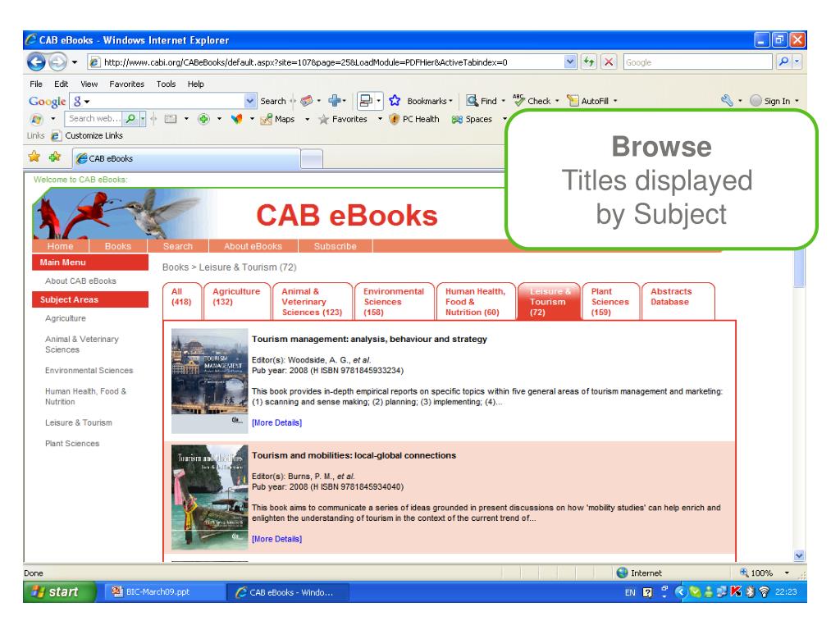This screenshot has width=840, height=630.
Task: Open the Tools menu
Action: [166, 84]
